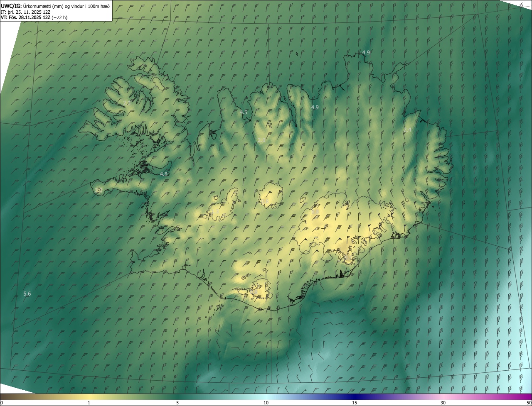Click the 0.7 label near the southeast glacier tongue

tap(347, 257)
